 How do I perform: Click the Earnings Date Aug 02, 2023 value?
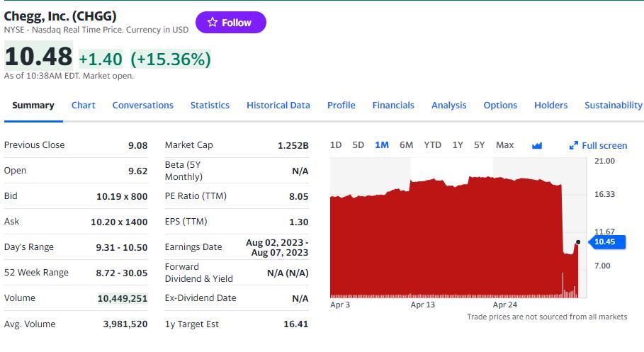tap(277, 247)
